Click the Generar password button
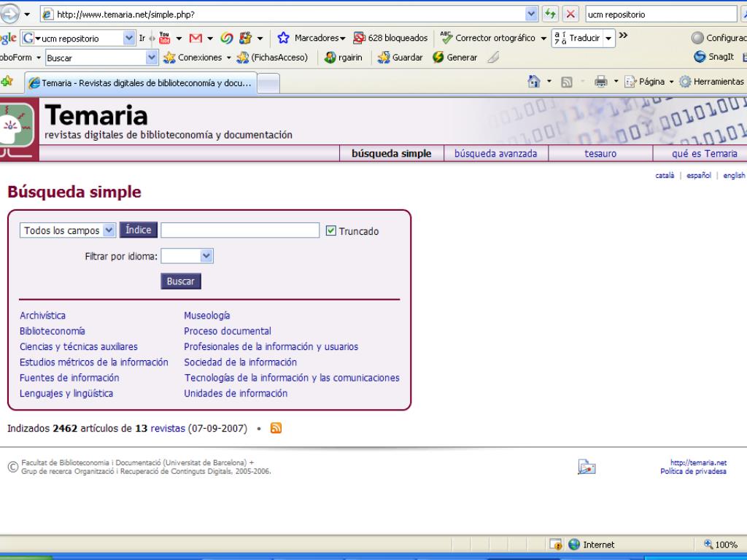The image size is (747, 560). 455,58
